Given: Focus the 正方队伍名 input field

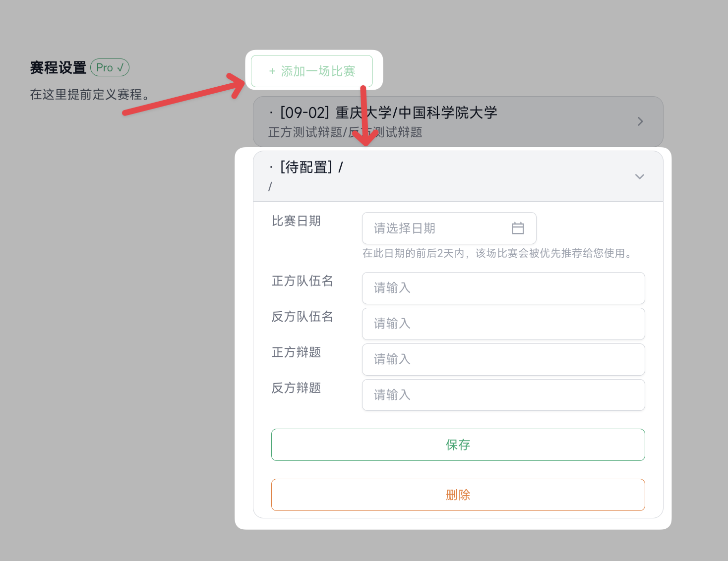Looking at the screenshot, I should (x=503, y=288).
